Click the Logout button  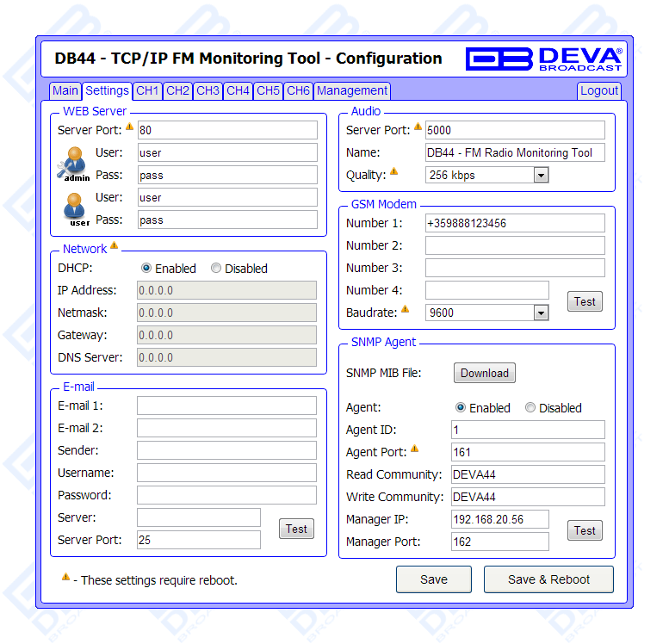tap(599, 90)
